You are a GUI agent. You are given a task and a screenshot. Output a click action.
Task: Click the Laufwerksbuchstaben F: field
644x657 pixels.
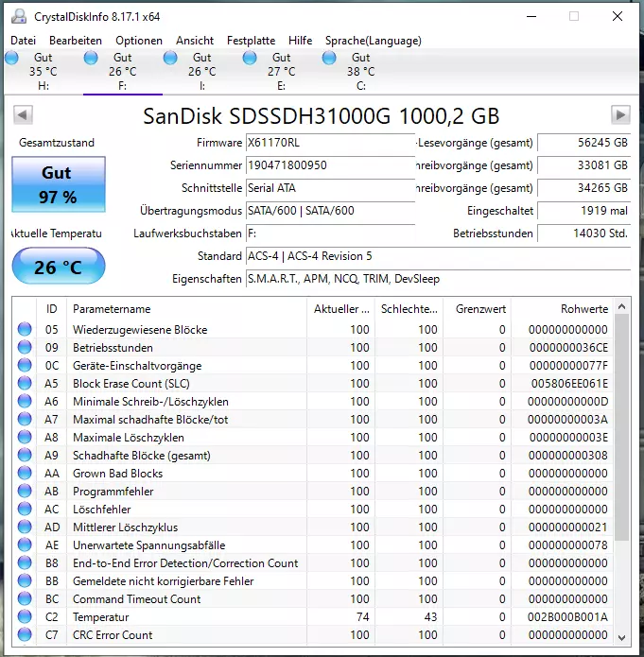[330, 233]
